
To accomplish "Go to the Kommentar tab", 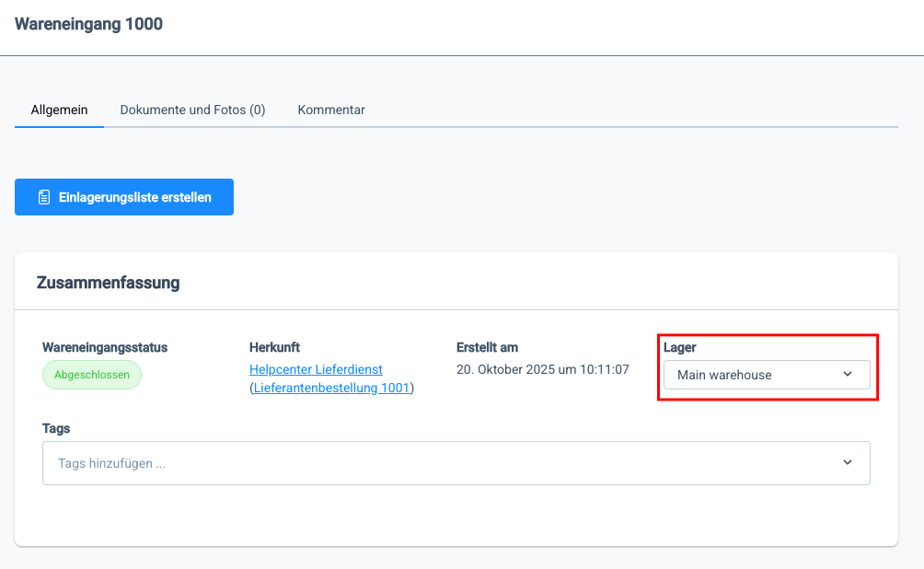I will click(x=331, y=110).
